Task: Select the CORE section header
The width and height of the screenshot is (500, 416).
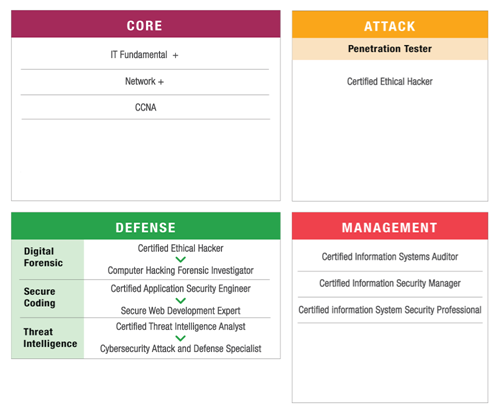Action: pyautogui.click(x=146, y=24)
